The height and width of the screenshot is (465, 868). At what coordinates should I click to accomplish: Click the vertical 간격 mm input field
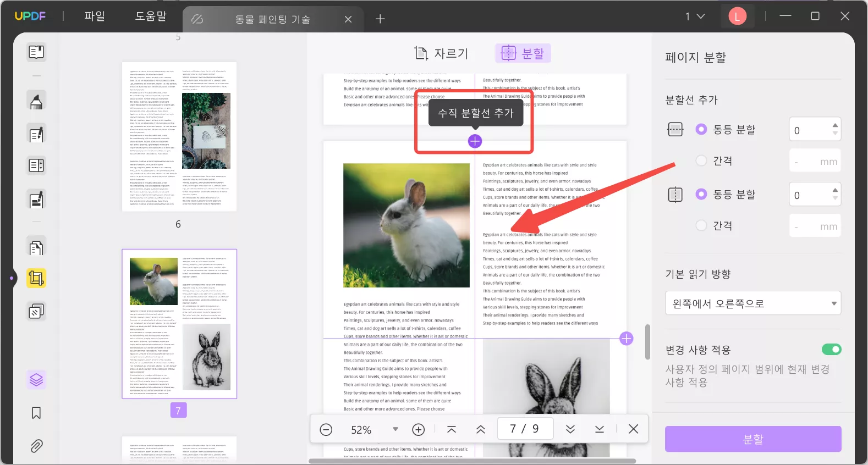click(815, 226)
